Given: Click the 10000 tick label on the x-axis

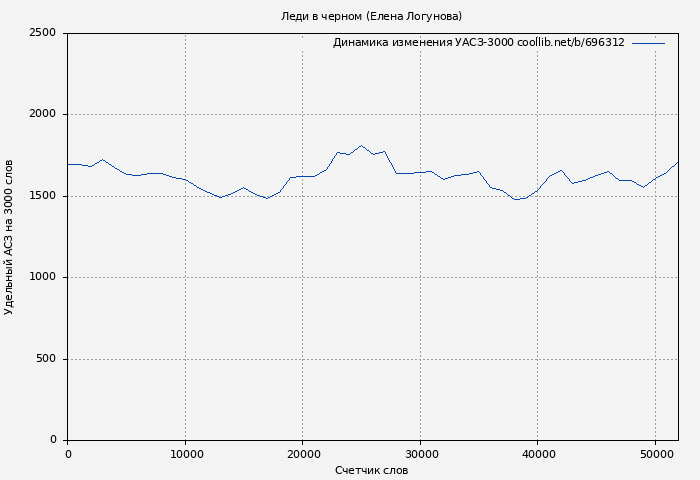Looking at the screenshot, I should pos(185,454).
